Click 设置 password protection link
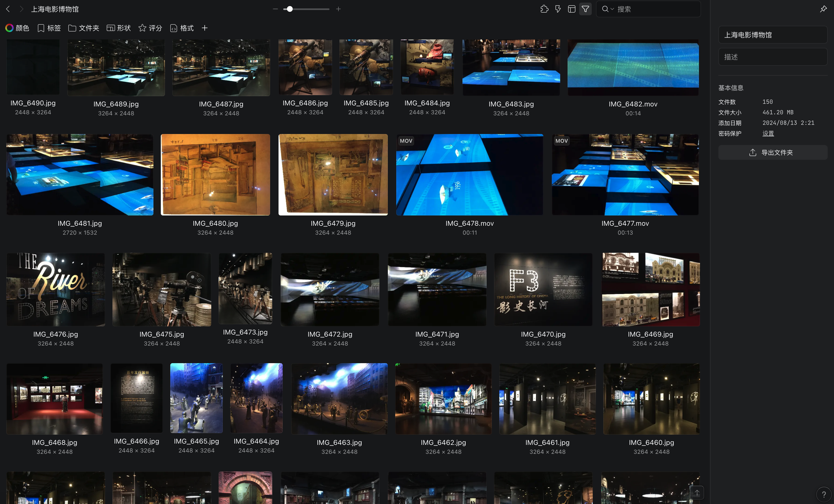The height and width of the screenshot is (504, 834). (768, 133)
